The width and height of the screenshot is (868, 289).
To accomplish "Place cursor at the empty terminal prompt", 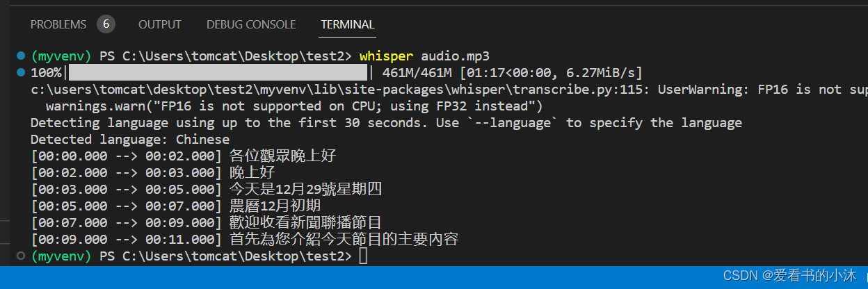I will point(363,256).
